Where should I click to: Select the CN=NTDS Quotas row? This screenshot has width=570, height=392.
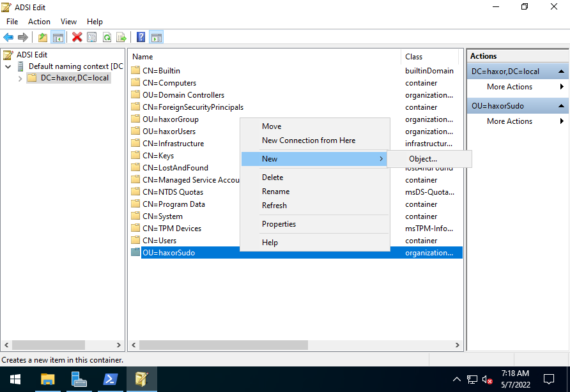coord(173,192)
